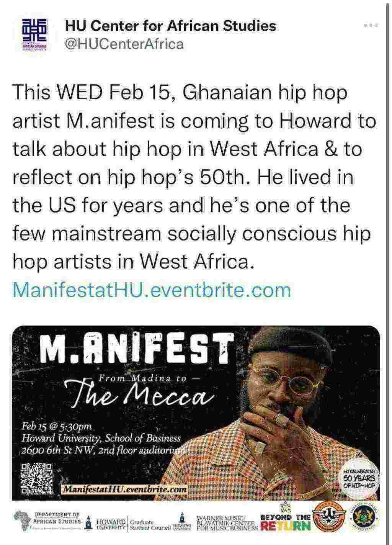Open the HU Center for African Studies profile name
The width and height of the screenshot is (392, 545).
coord(170,26)
